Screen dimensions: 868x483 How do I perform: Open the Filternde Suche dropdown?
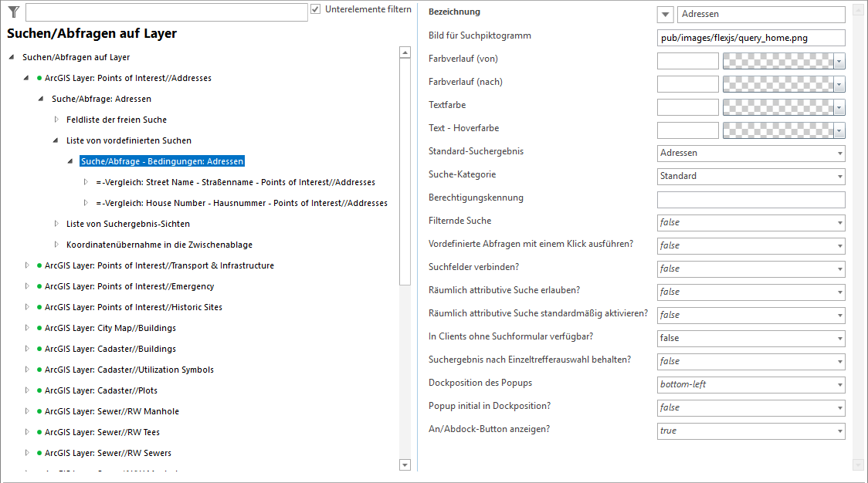751,222
